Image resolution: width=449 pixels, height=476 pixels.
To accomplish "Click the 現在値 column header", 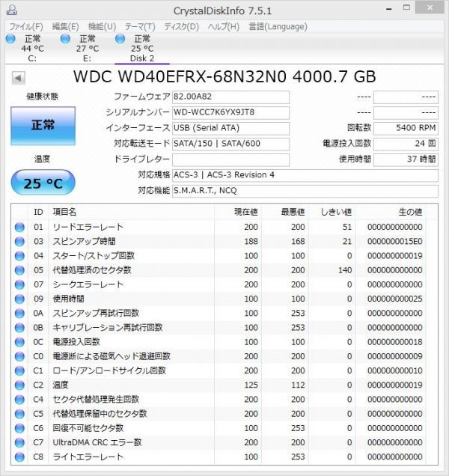I will click(237, 212).
